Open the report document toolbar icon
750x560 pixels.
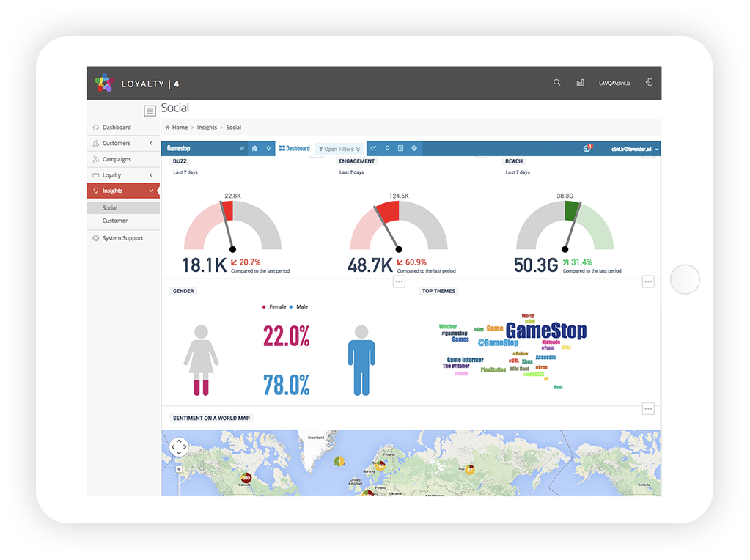(401, 148)
